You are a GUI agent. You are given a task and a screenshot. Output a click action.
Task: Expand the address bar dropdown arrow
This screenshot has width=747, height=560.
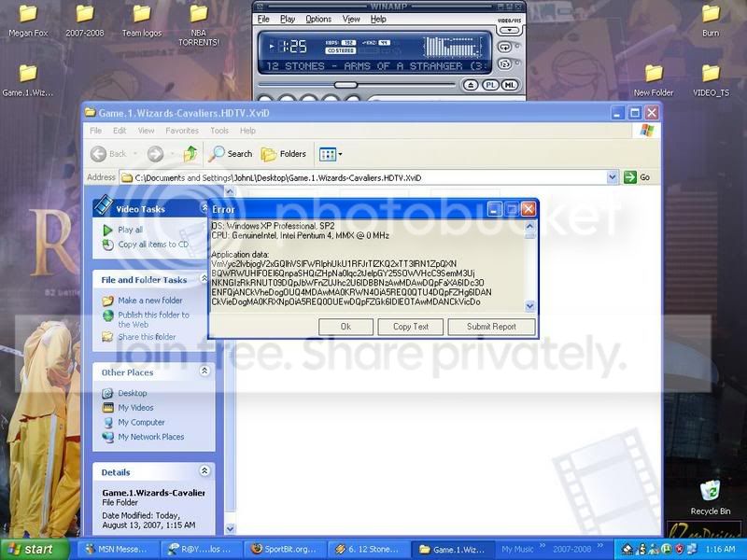(613, 177)
